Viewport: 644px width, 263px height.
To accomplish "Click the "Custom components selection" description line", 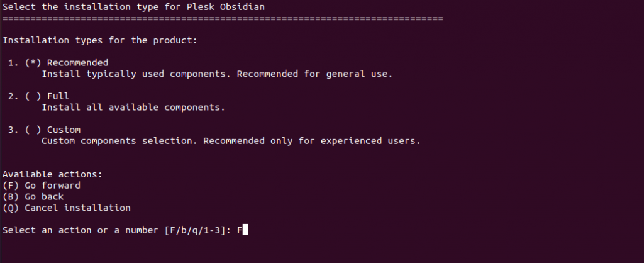I will 231,141.
